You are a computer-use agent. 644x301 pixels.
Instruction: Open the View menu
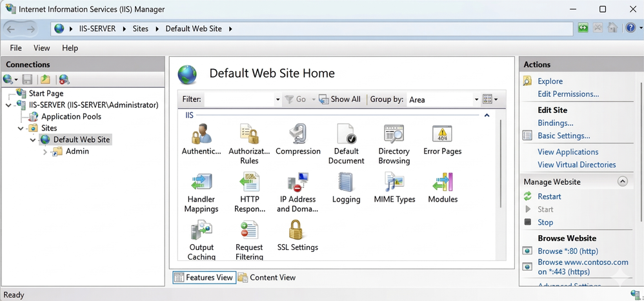click(41, 48)
